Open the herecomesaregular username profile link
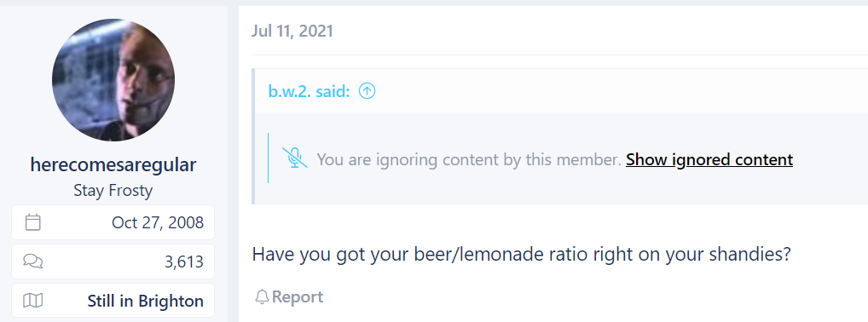This screenshot has width=868, height=322. [113, 164]
